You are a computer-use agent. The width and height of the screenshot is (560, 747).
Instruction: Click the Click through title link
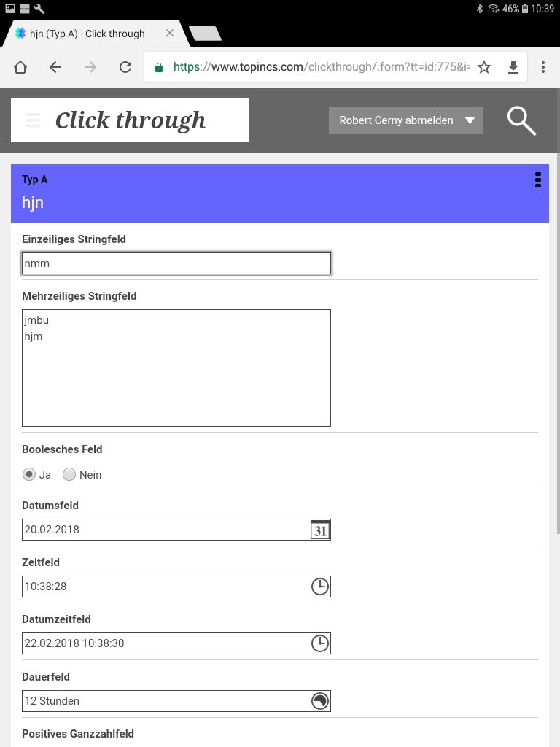point(131,120)
